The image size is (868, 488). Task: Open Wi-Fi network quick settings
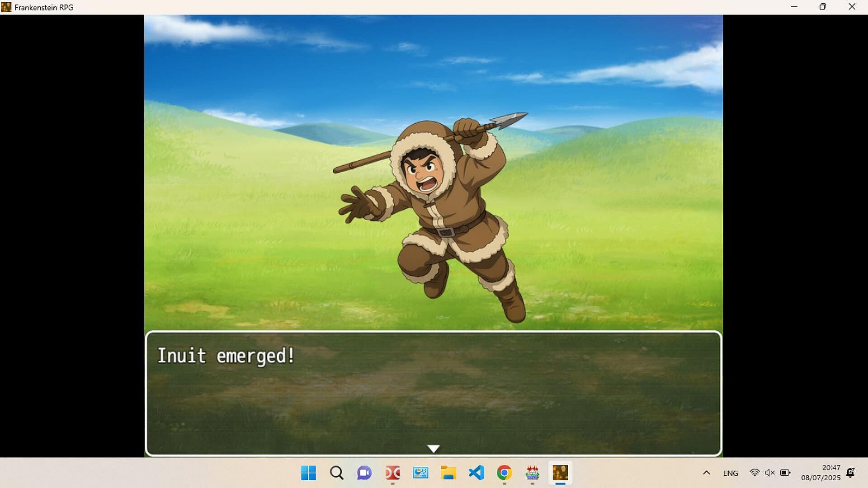[x=754, y=473]
